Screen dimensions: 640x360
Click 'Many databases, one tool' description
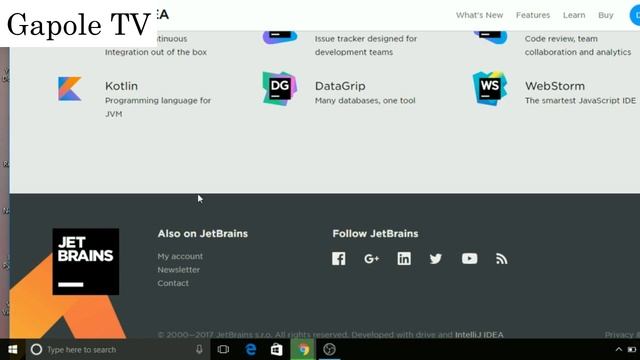(x=365, y=100)
